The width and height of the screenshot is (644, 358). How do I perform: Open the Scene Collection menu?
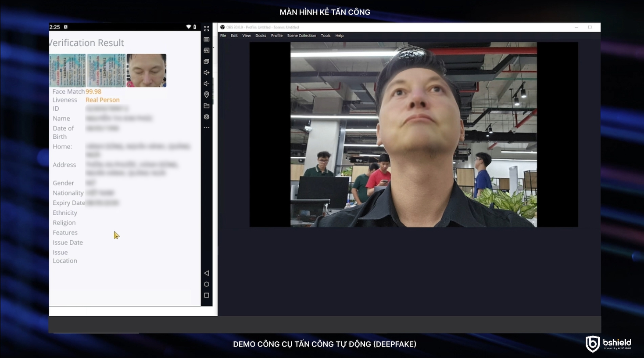click(301, 36)
